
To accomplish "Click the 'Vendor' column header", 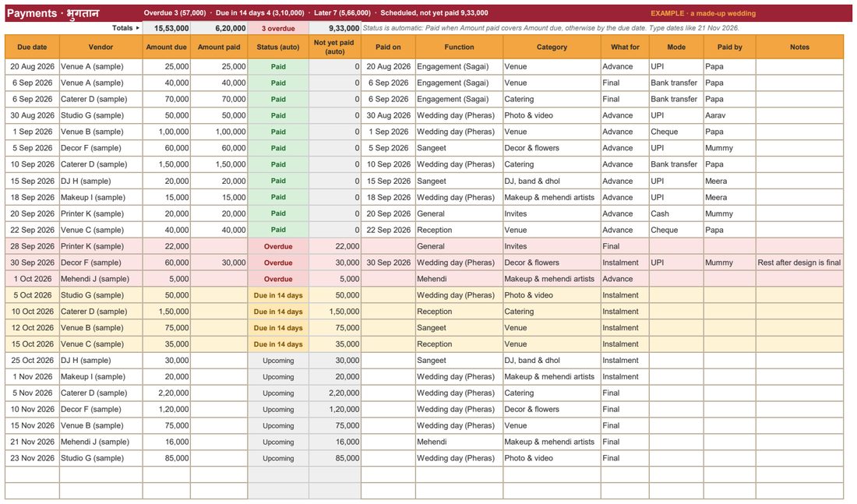I will click(x=101, y=47).
